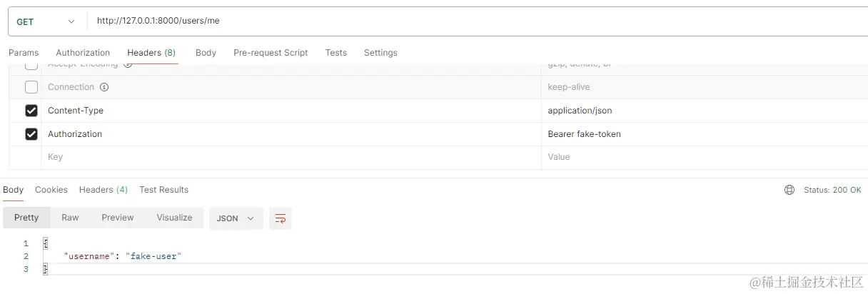Image resolution: width=868 pixels, height=294 pixels.
Task: Click the globe network icon near Status
Action: pos(789,190)
